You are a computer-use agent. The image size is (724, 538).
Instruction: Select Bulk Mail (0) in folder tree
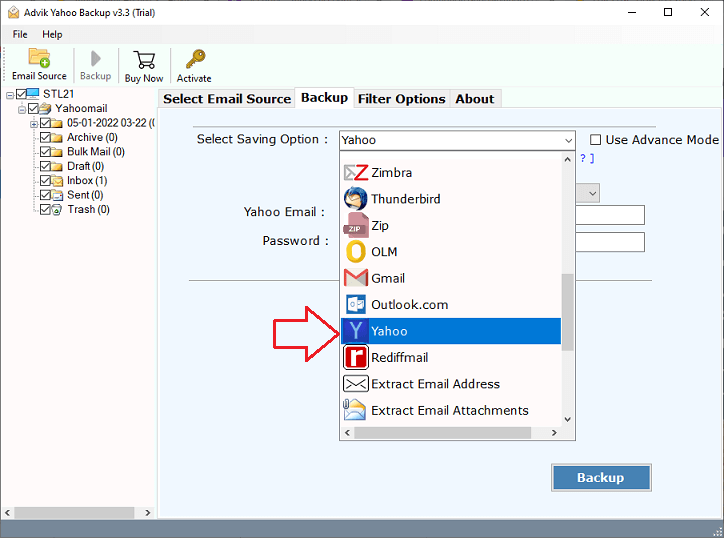click(96, 151)
